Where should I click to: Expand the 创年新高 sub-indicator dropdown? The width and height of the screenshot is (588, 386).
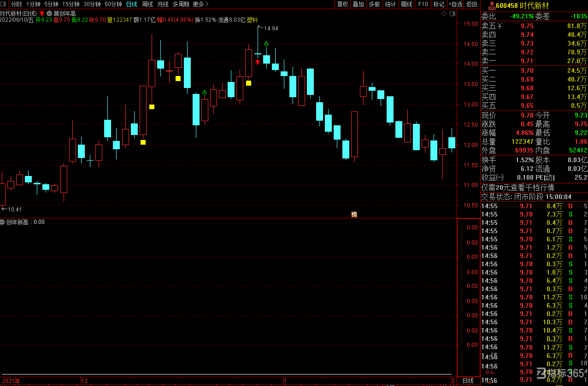click(x=3, y=222)
